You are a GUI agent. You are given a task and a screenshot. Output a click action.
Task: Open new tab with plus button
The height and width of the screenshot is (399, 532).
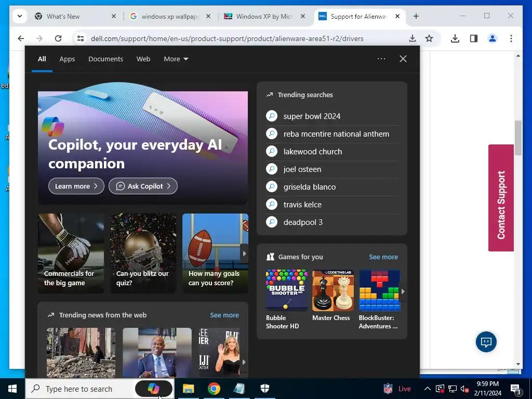(x=416, y=16)
